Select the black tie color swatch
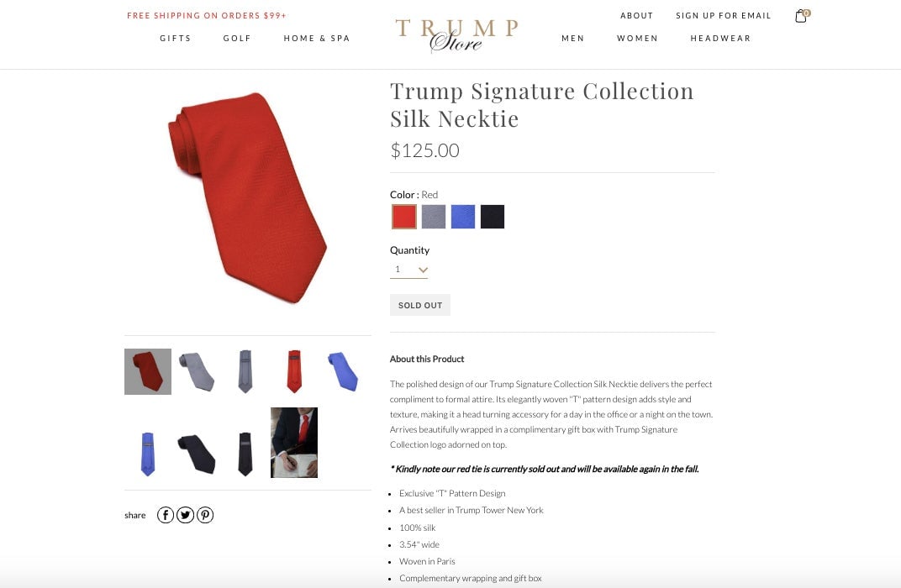 tap(493, 217)
